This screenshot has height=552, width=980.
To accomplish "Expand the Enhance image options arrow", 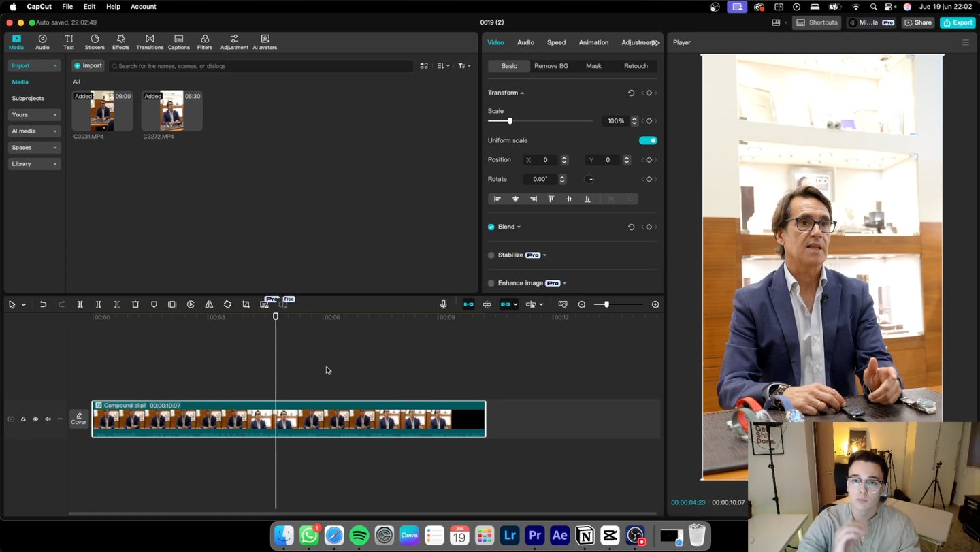I will coord(565,283).
